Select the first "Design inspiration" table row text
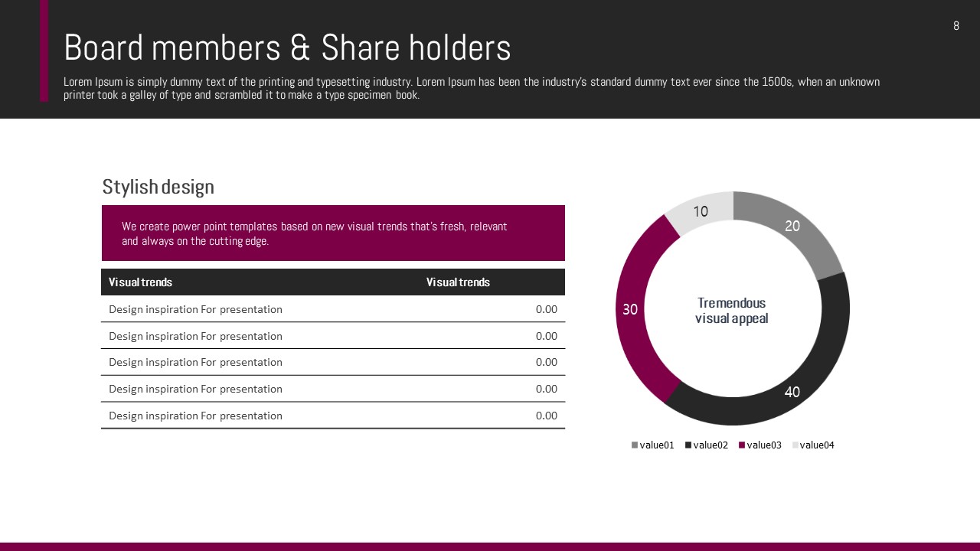 (x=195, y=309)
